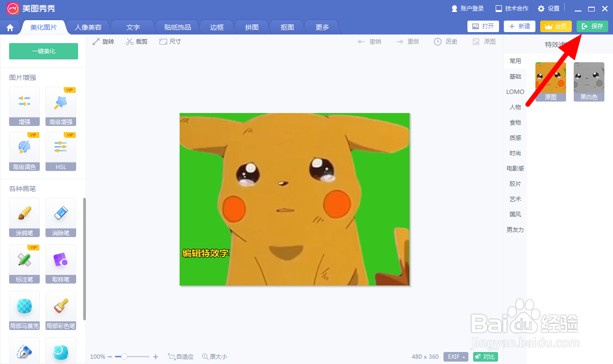Click the 撤销 undo button
This screenshot has width=613, height=364.
point(369,42)
